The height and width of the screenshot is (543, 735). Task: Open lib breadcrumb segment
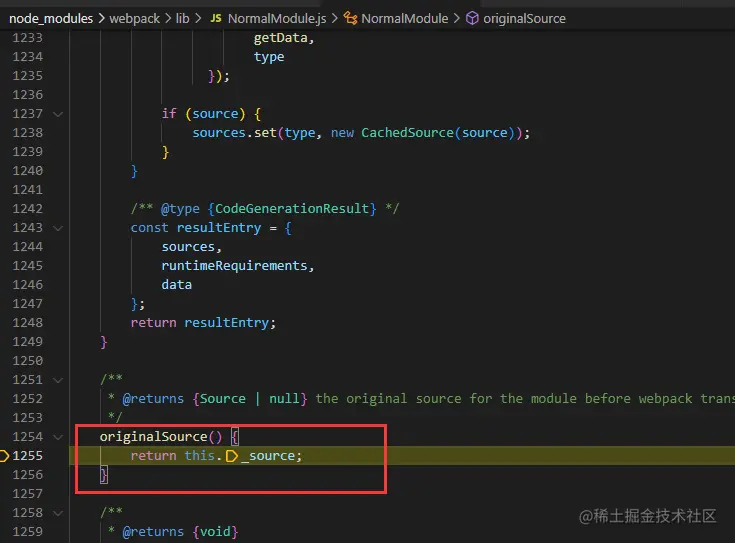click(x=182, y=19)
